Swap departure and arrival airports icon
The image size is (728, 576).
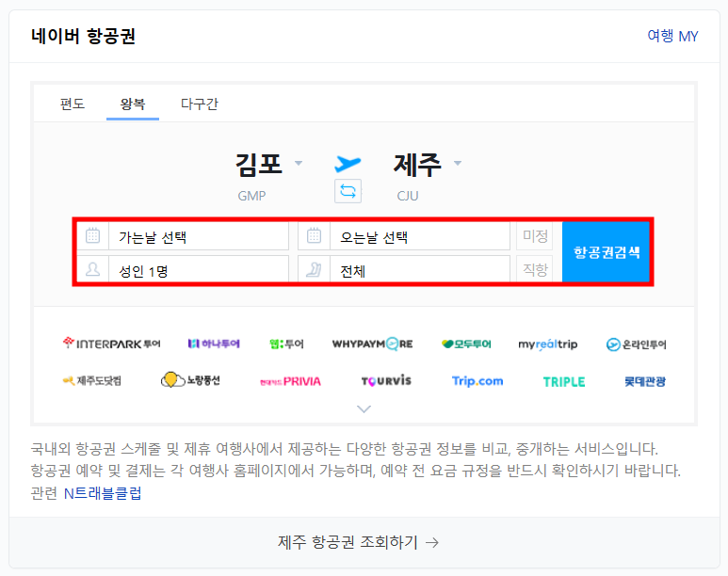(x=348, y=191)
